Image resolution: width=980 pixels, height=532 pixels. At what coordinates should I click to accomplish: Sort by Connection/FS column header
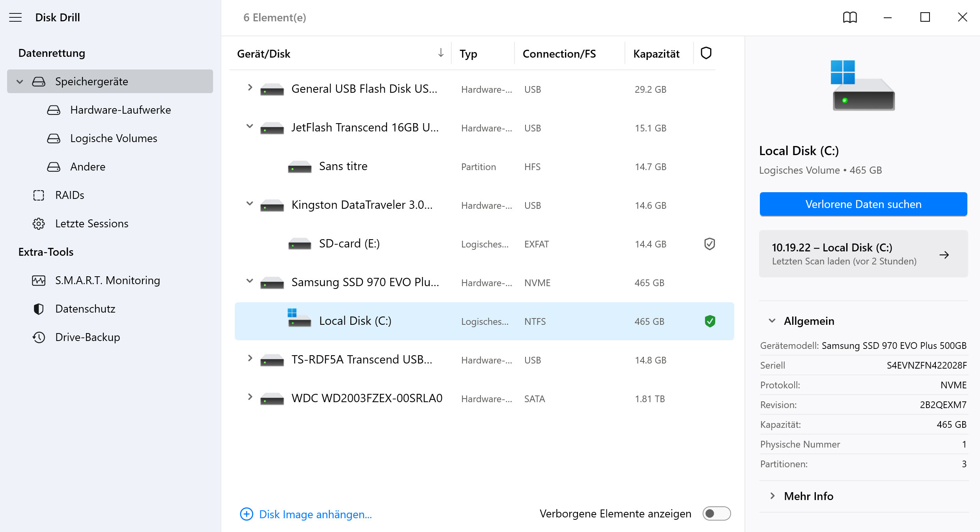point(559,54)
